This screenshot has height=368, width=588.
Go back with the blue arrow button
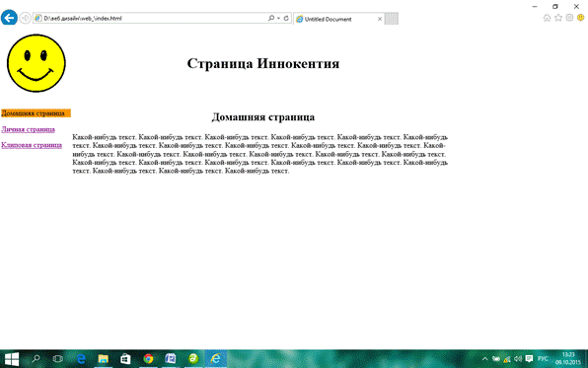[x=9, y=17]
